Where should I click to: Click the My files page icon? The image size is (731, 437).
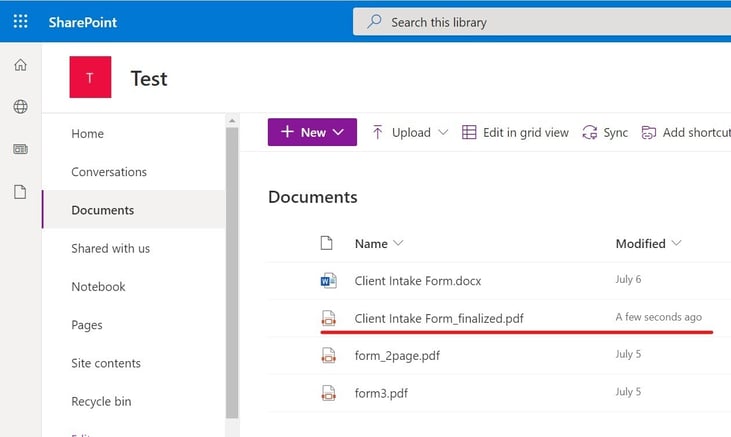[20, 192]
